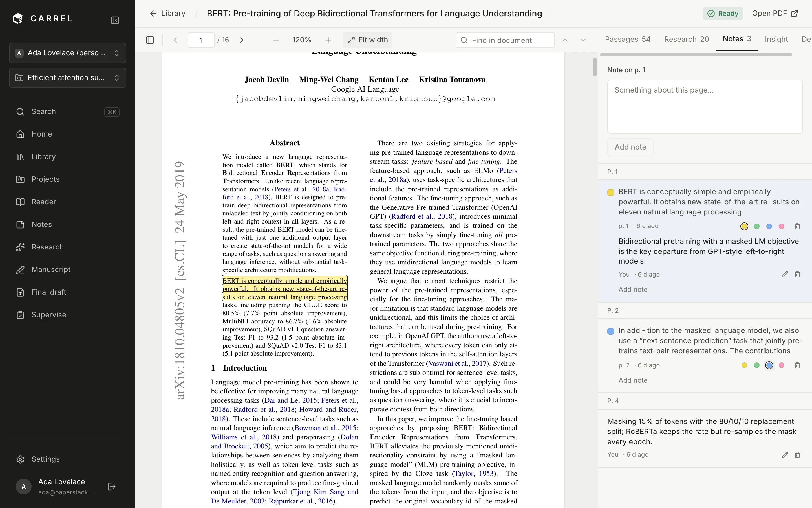The width and height of the screenshot is (812, 508).
Task: Open Settings
Action: pos(67,459)
